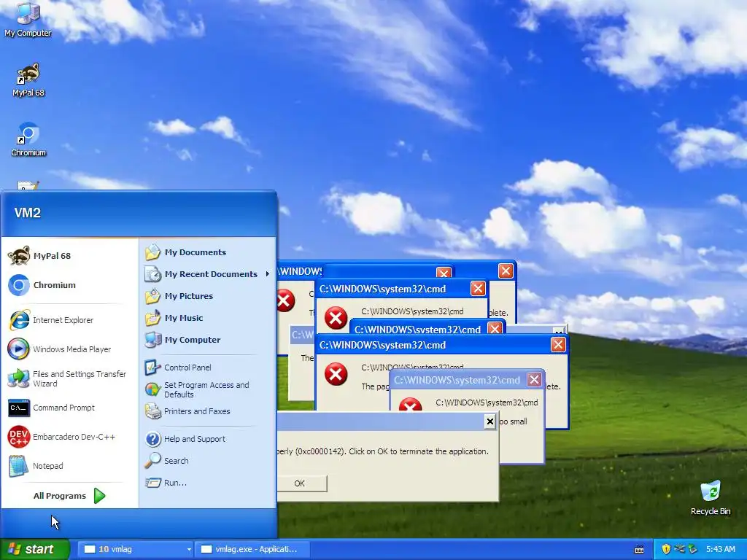
Task: Click the Start button on taskbar
Action: (x=35, y=549)
